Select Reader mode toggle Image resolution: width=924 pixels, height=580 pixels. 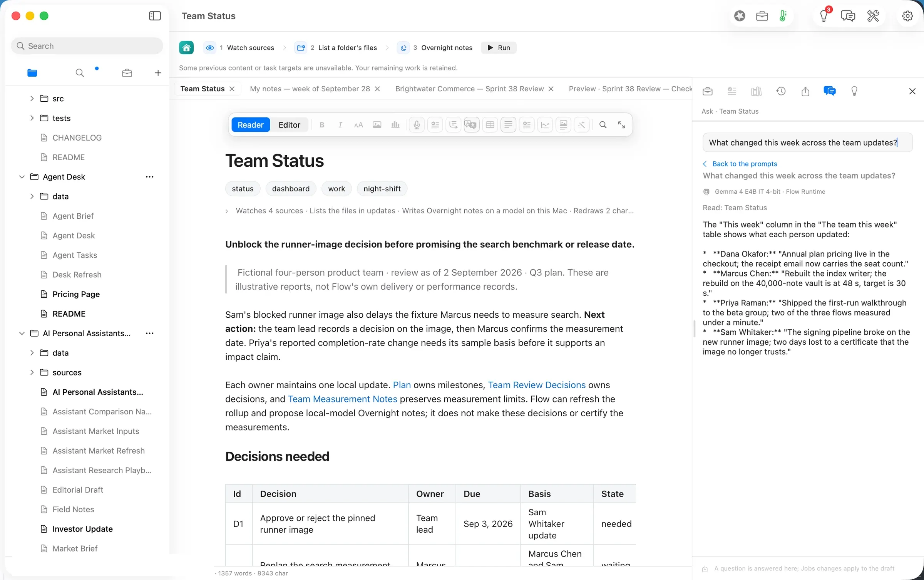point(251,125)
